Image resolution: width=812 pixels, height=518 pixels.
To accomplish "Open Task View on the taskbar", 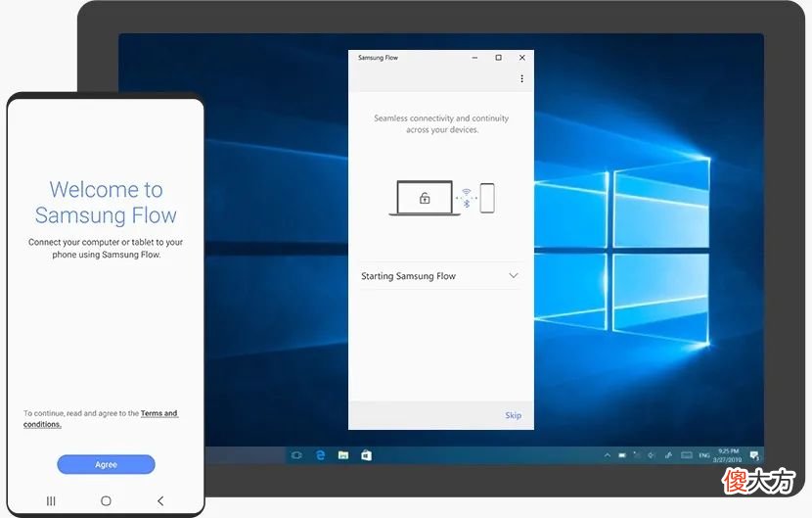I will 296,455.
